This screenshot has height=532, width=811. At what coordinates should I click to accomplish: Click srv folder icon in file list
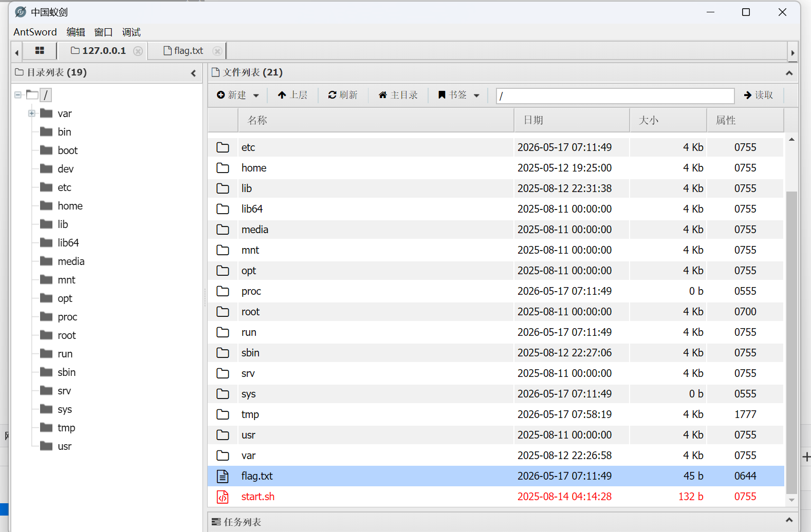[x=223, y=373]
